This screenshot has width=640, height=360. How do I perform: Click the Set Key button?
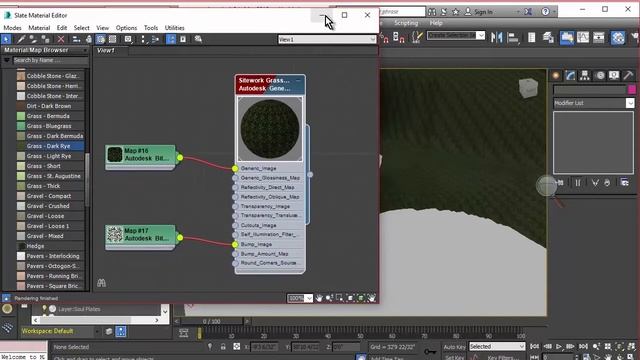pyautogui.click(x=454, y=357)
